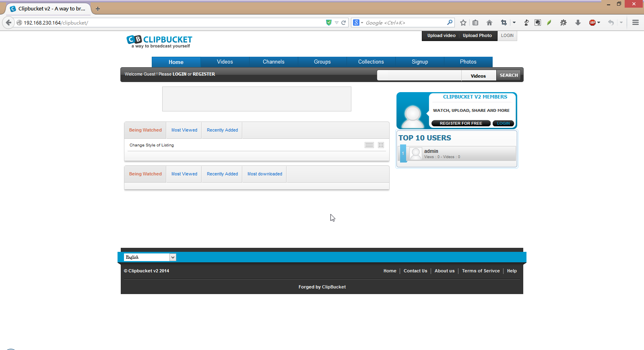This screenshot has width=644, height=350.
Task: Open the Google search engine selector
Action: click(358, 23)
